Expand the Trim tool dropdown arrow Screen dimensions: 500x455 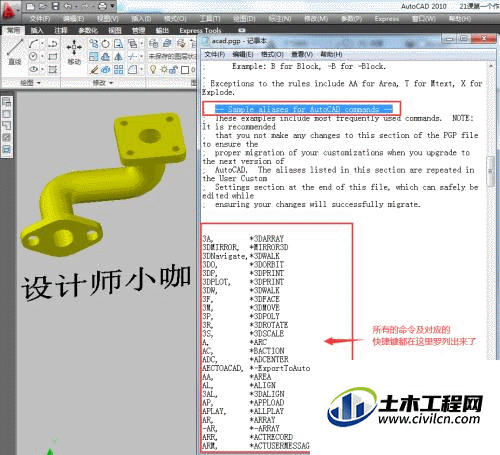click(x=141, y=57)
